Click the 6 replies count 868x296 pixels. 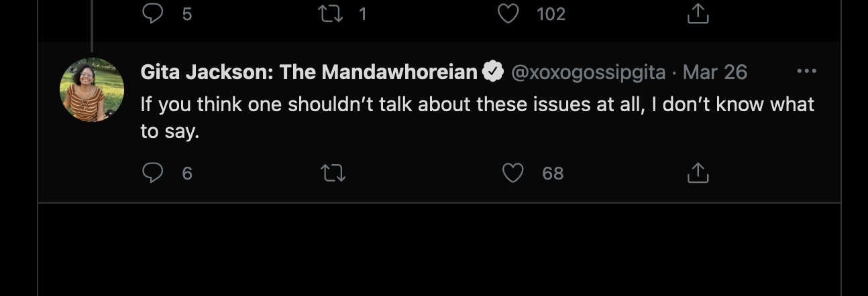tap(187, 174)
